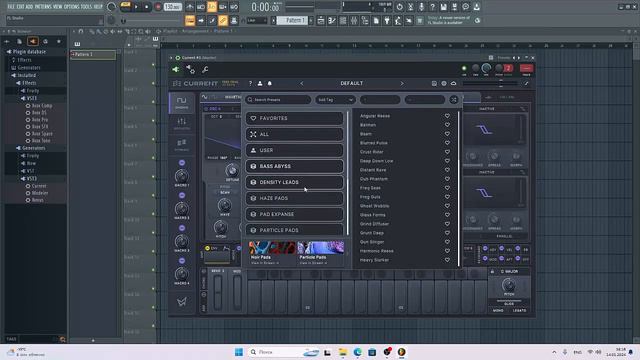Open the plugin wrench settings icon
640x360 pixels.
205,70
